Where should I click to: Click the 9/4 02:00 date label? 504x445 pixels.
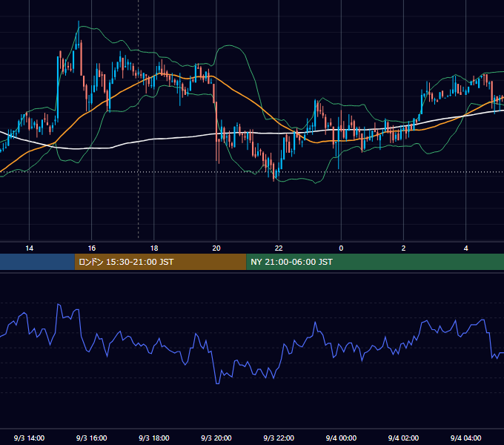[x=403, y=438]
